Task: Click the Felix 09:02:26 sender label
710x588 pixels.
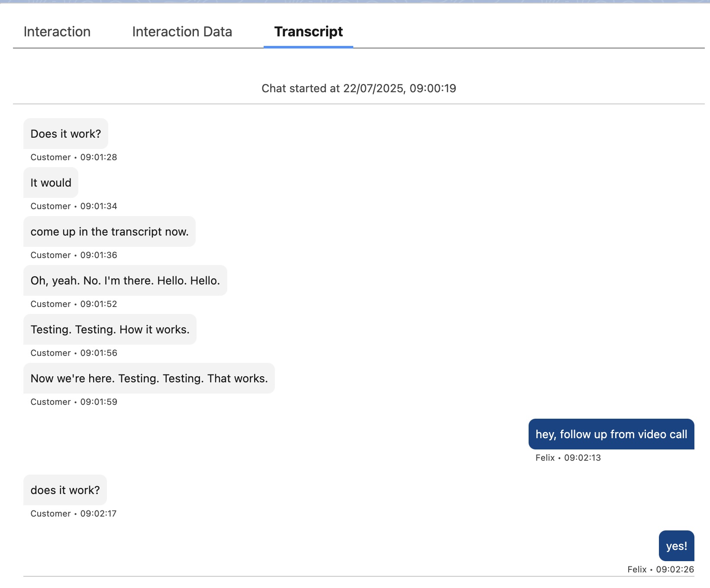Action: tap(660, 569)
